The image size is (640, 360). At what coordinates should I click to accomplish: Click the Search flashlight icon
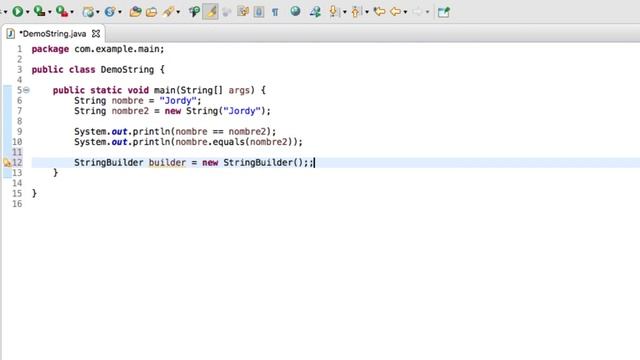click(168, 12)
